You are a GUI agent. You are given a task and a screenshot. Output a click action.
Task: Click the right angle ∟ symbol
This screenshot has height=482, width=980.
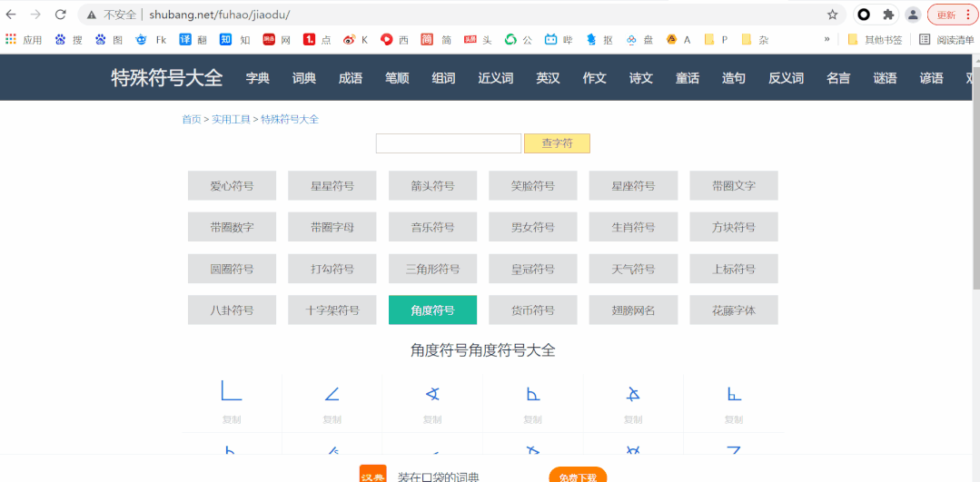(232, 390)
